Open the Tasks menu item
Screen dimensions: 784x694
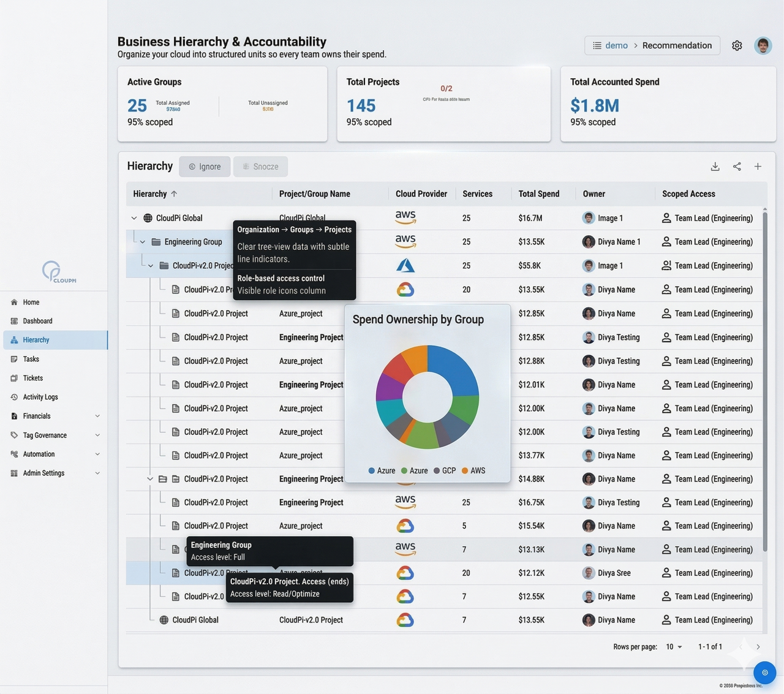click(55, 359)
